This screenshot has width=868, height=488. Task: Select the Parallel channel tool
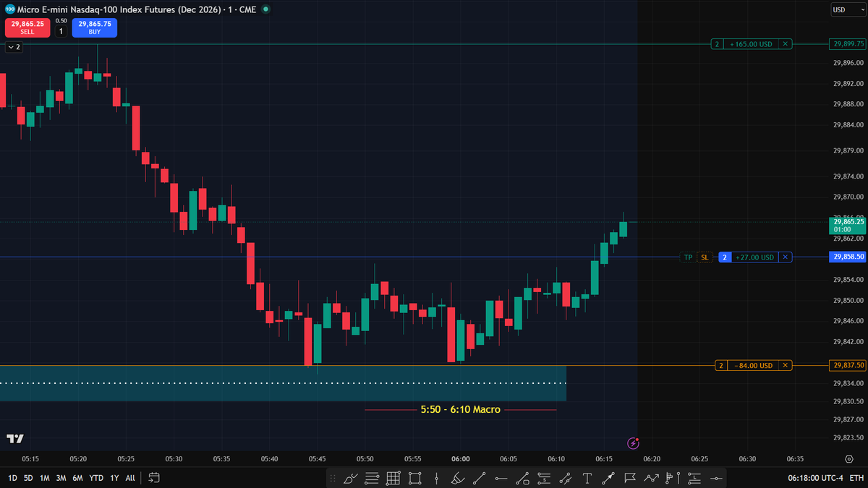pos(565,478)
